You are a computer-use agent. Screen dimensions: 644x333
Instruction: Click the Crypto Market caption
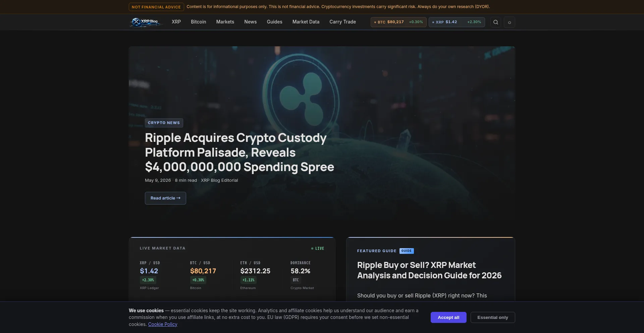[302, 288]
